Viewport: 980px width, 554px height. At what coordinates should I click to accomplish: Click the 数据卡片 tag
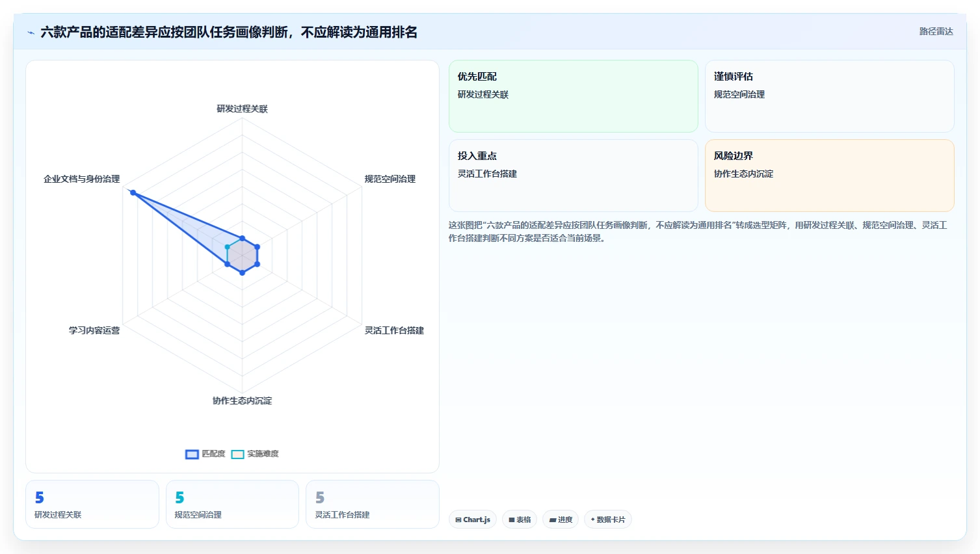click(x=608, y=520)
